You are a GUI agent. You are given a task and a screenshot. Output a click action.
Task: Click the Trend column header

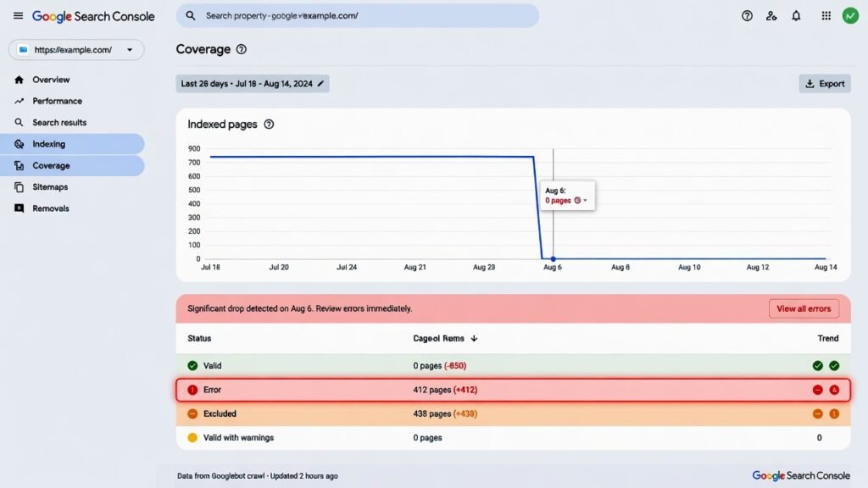pos(827,339)
